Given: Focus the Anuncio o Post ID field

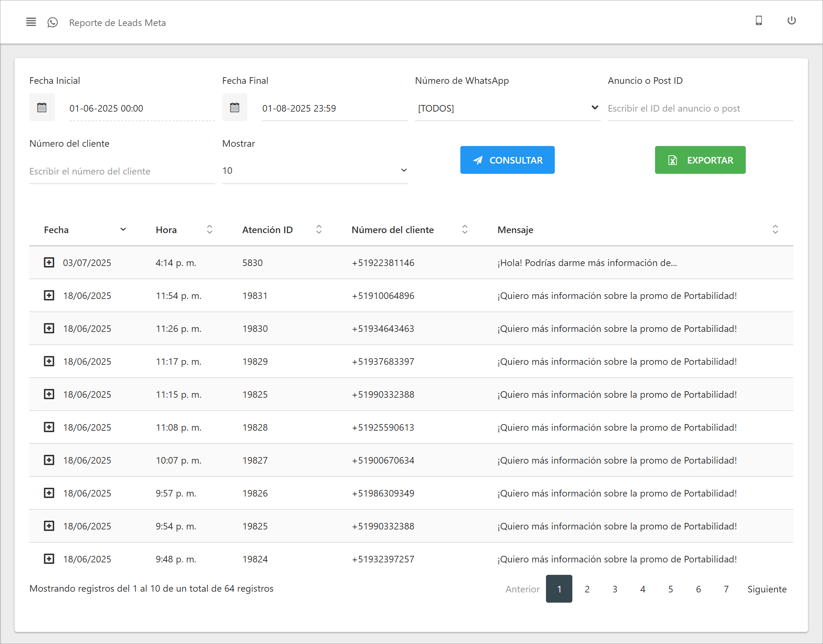Looking at the screenshot, I should pos(700,109).
